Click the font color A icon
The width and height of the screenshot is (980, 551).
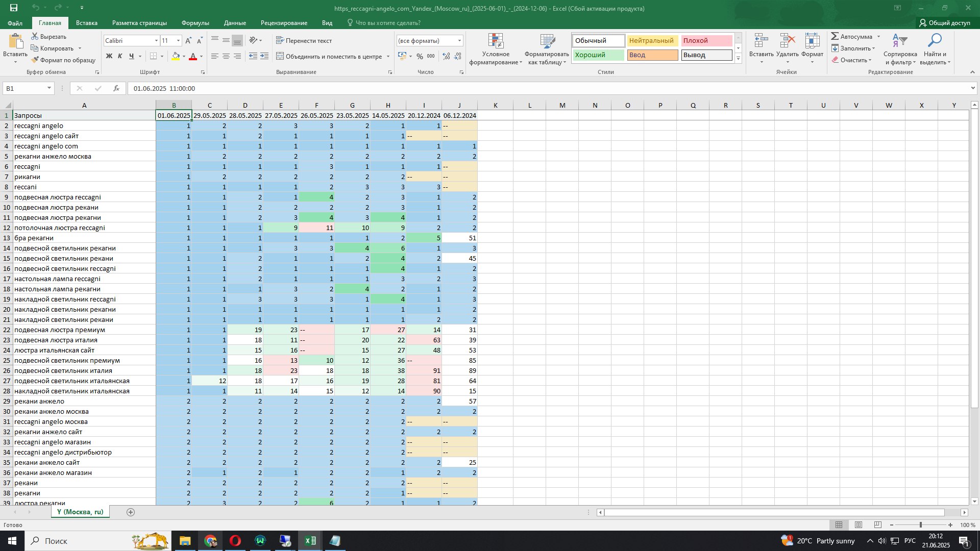click(x=193, y=56)
